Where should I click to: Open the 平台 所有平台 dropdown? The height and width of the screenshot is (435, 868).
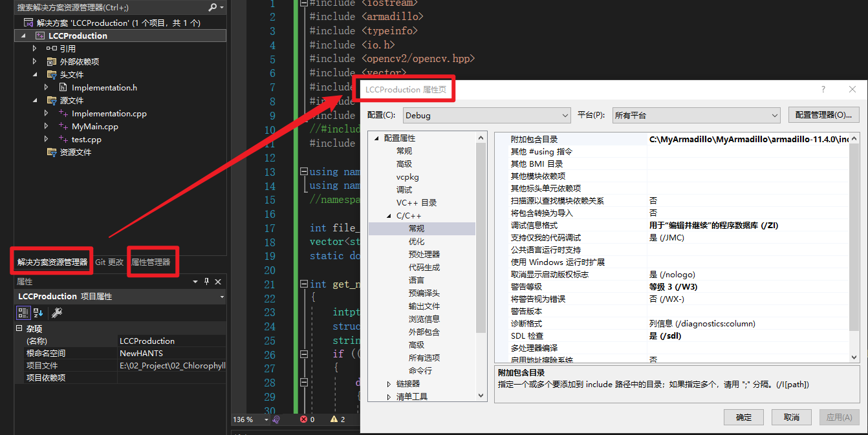[x=696, y=115]
